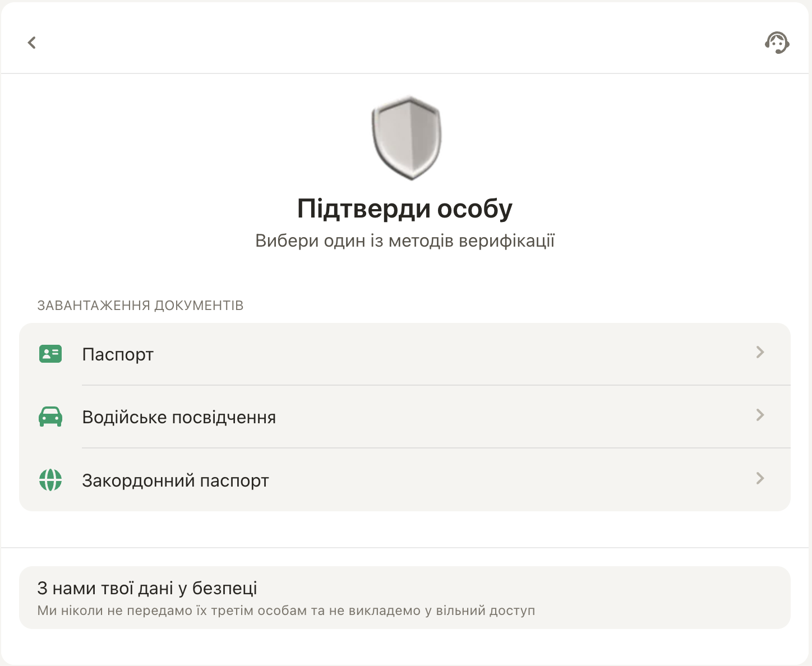Screen dimensions: 812x666
Task: Click the shield verification graphic
Action: click(x=405, y=138)
